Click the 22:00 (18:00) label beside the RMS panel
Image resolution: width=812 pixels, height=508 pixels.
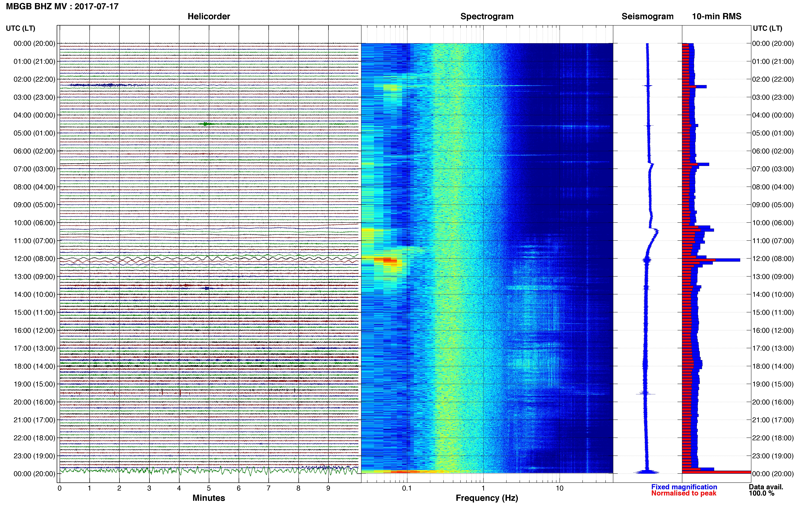[773, 438]
